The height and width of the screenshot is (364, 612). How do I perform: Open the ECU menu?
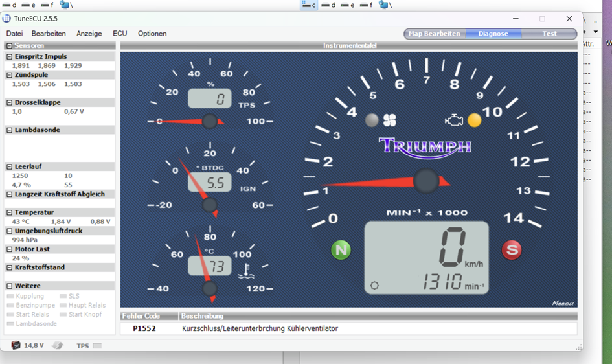coord(120,34)
